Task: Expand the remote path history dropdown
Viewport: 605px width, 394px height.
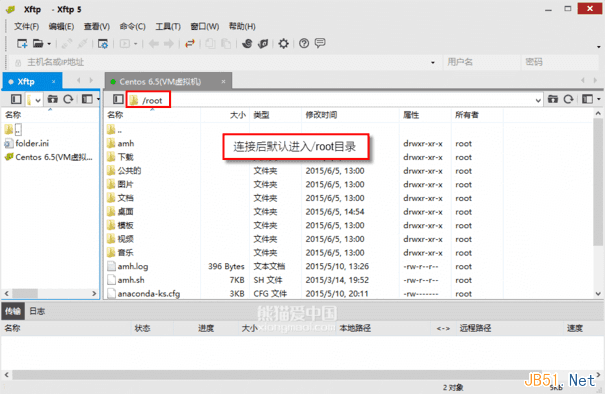Action: 538,100
